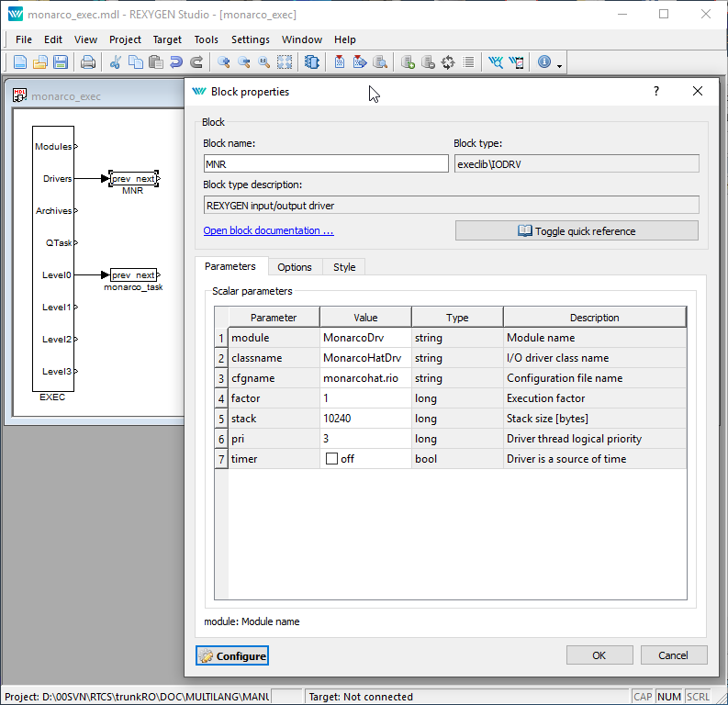Click the blue info about icon
728x705 pixels.
(544, 62)
